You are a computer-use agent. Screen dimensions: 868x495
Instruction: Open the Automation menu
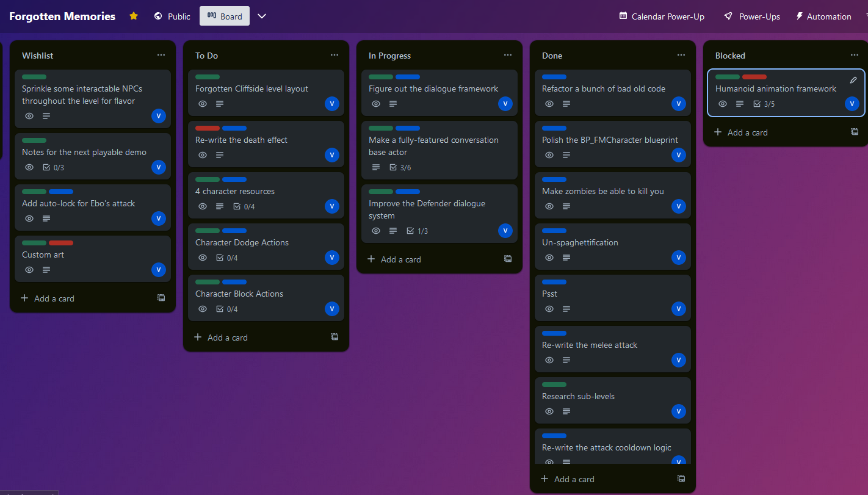pos(823,16)
